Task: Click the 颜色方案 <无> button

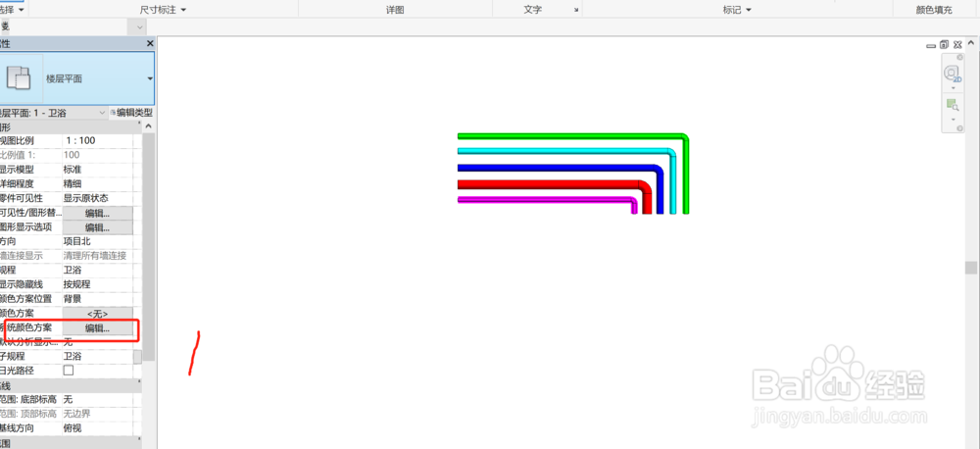Action: [x=97, y=314]
